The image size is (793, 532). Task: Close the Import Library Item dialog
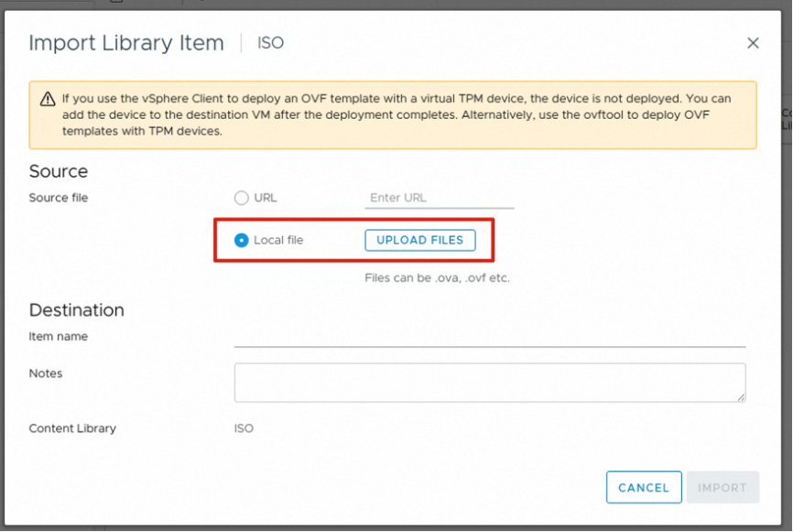(753, 43)
